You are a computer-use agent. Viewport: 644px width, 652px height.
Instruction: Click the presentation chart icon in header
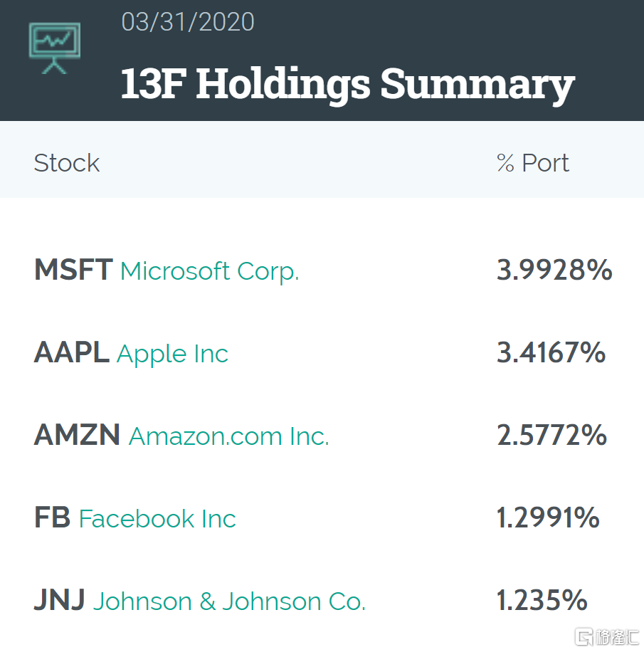(55, 47)
